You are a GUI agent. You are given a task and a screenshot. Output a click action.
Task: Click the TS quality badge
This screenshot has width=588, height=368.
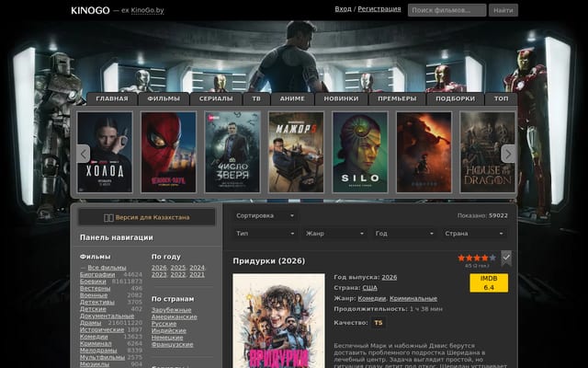[x=379, y=323]
